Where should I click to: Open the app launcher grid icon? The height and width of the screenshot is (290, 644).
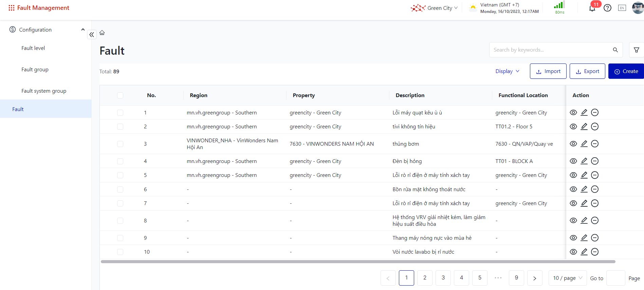[11, 8]
